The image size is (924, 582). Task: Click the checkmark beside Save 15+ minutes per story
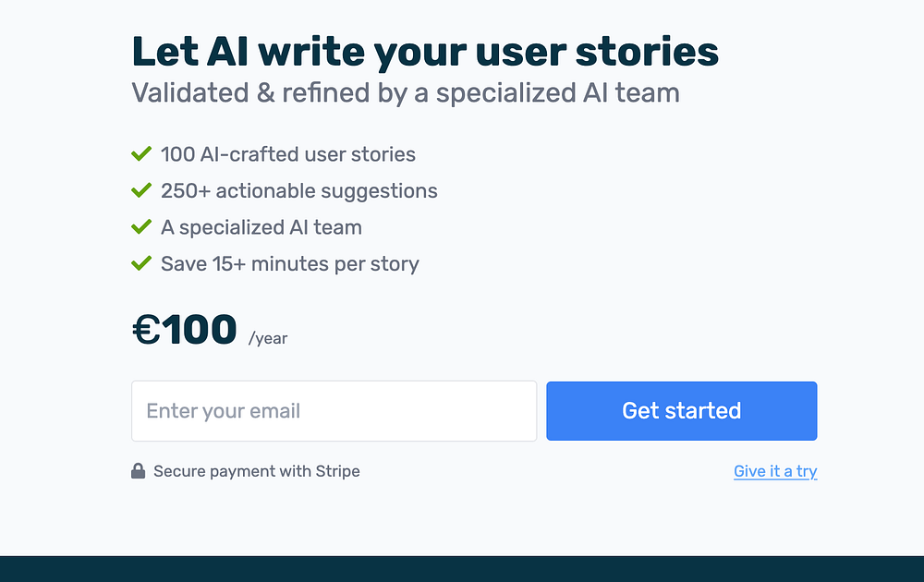pos(141,264)
